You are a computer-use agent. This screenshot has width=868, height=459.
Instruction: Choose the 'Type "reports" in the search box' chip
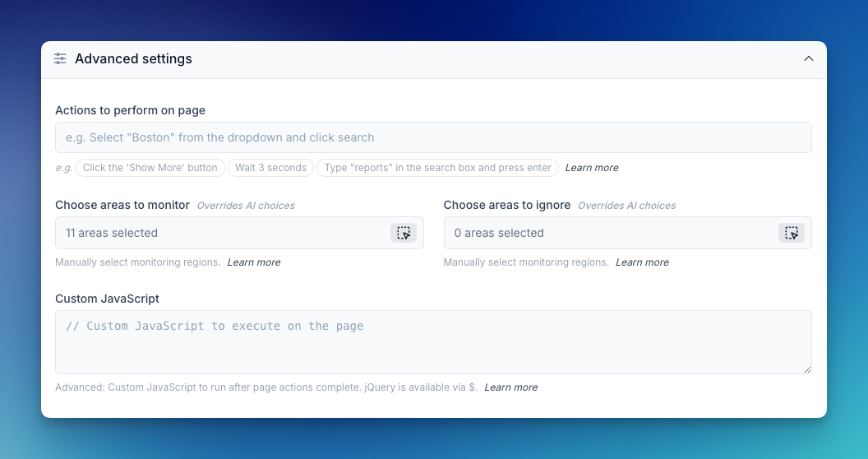click(437, 168)
